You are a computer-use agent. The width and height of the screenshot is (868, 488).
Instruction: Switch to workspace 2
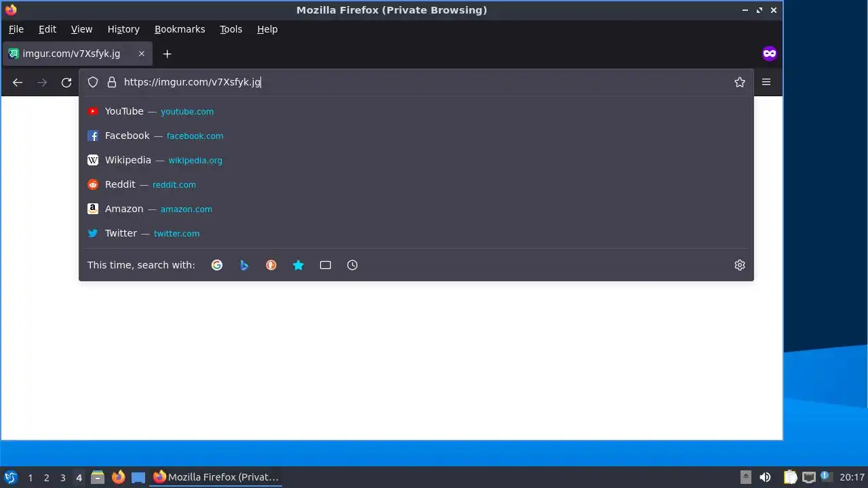pos(47,478)
